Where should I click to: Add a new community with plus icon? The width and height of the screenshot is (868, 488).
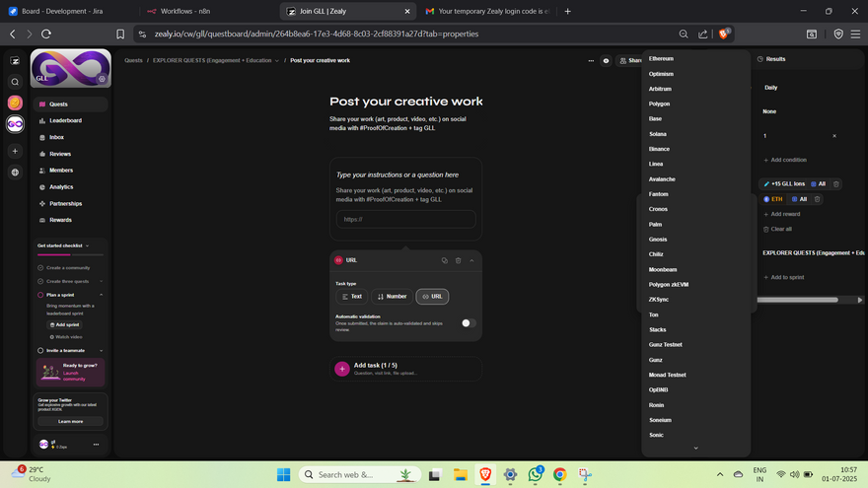click(x=15, y=151)
